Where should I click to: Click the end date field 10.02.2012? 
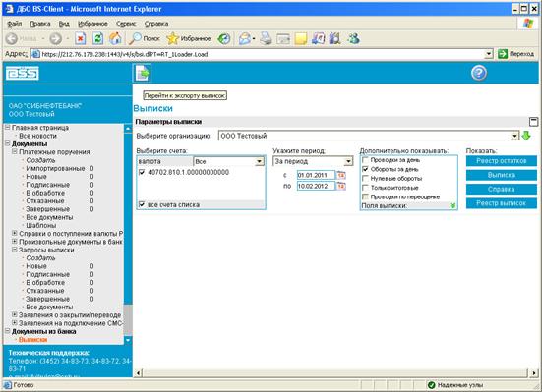[x=316, y=186]
